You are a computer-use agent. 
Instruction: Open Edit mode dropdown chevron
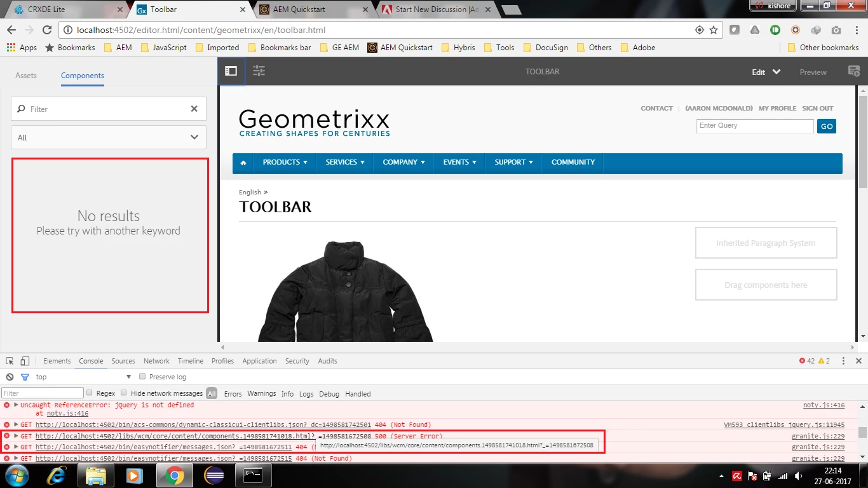776,72
